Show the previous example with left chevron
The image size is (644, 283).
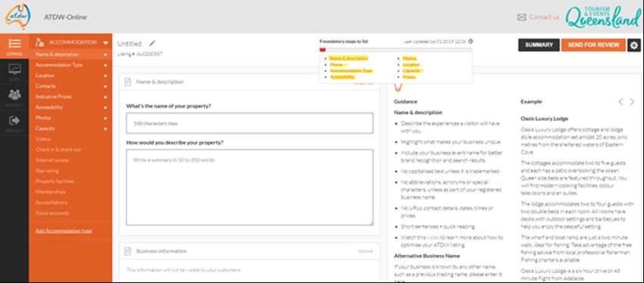[x=621, y=102]
